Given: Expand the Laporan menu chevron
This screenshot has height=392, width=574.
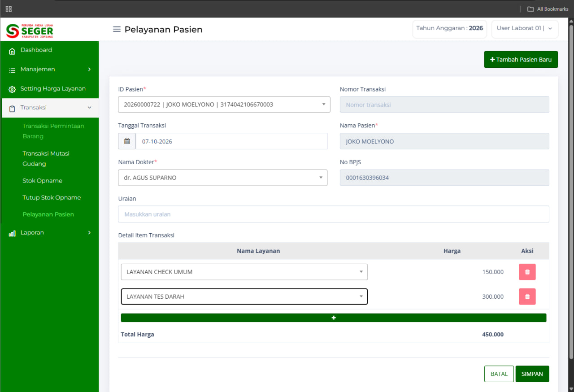Looking at the screenshot, I should coord(89,232).
